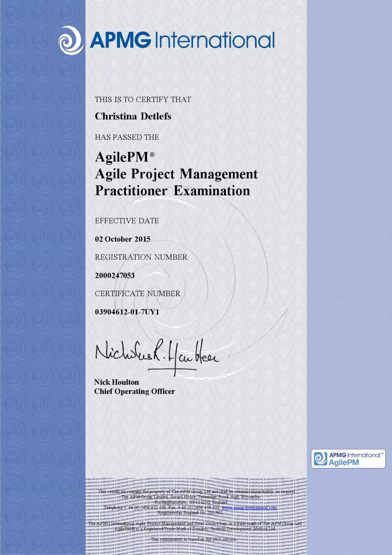Click the APMG International header wordmark
392x555 pixels.
[x=182, y=40]
